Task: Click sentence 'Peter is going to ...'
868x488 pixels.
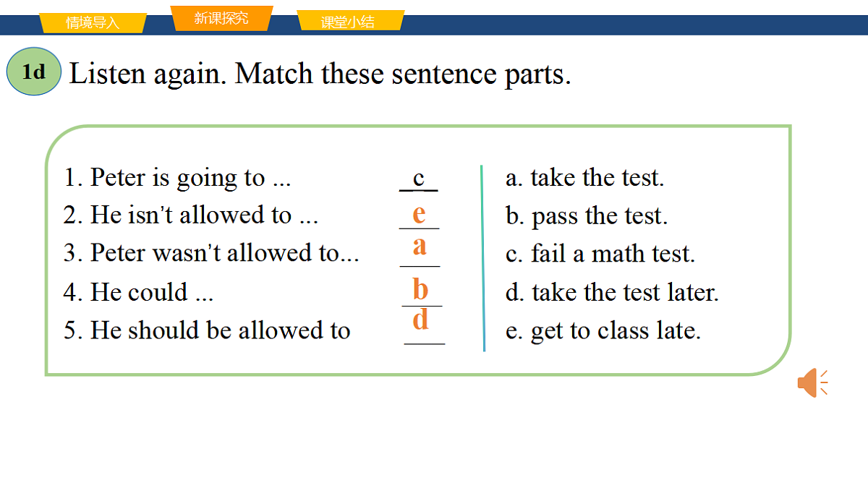Action: [x=178, y=177]
